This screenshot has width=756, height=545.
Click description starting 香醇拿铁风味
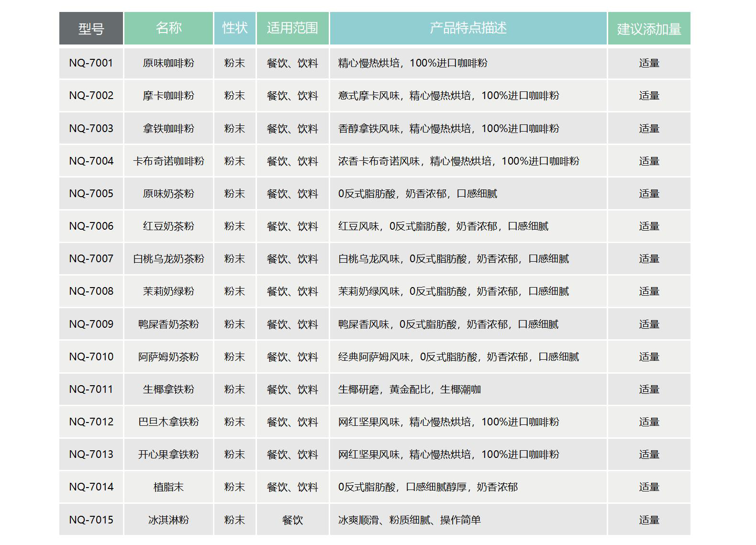[449, 128]
